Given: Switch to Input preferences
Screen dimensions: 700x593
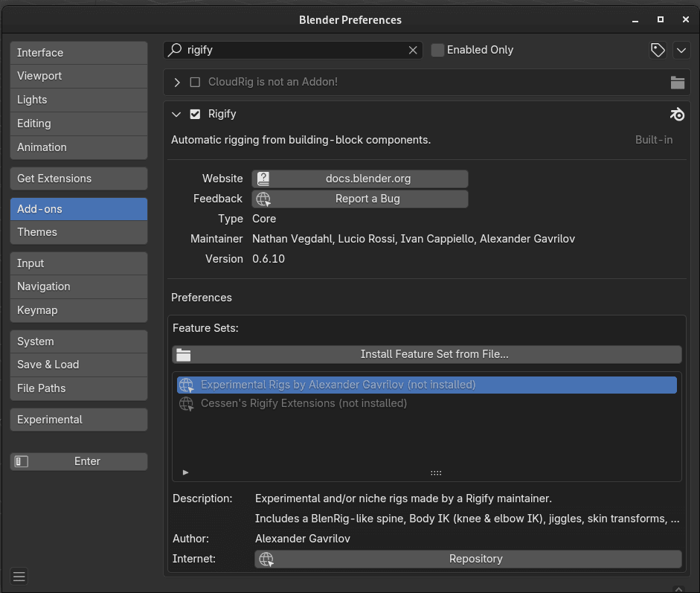Looking at the screenshot, I should [79, 263].
